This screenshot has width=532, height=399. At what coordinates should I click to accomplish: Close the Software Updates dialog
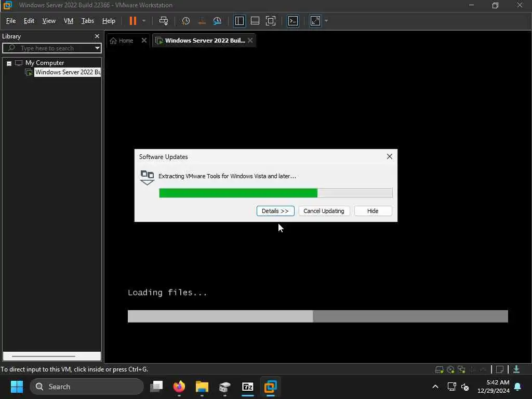(390, 156)
